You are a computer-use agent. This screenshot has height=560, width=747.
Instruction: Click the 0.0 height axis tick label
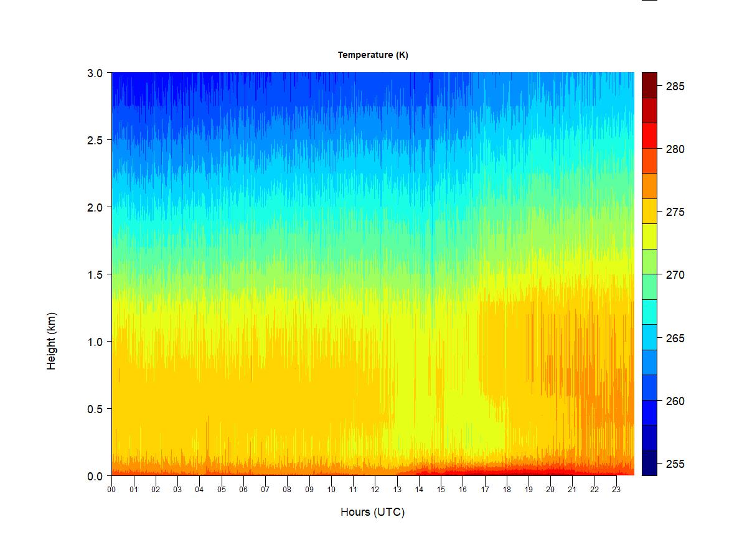(x=95, y=476)
